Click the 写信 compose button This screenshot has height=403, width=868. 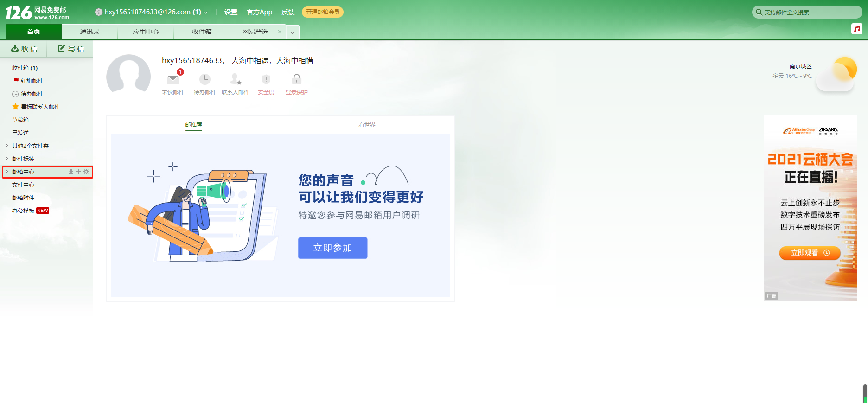[71, 49]
